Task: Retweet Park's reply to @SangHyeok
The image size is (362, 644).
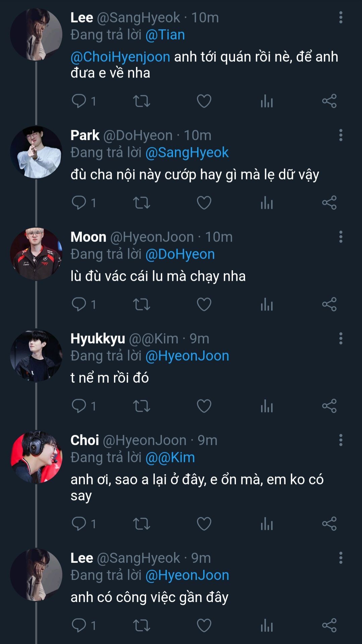Action: (141, 203)
